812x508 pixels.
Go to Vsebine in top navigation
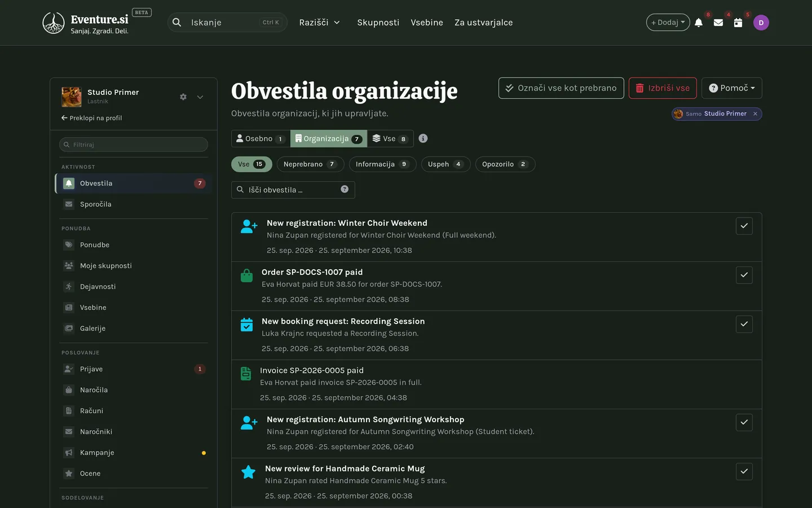coord(427,23)
